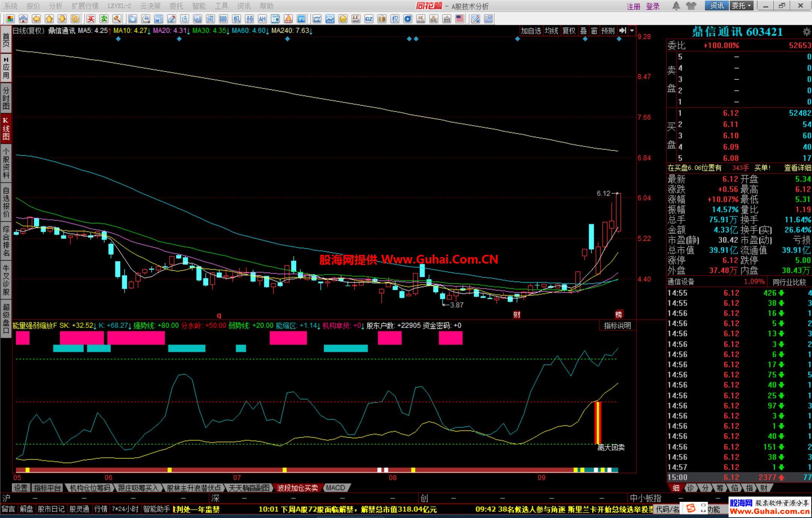Viewport: 812px width, 518px height.
Task: Click the GZ toolbar icon
Action: (x=369, y=19)
